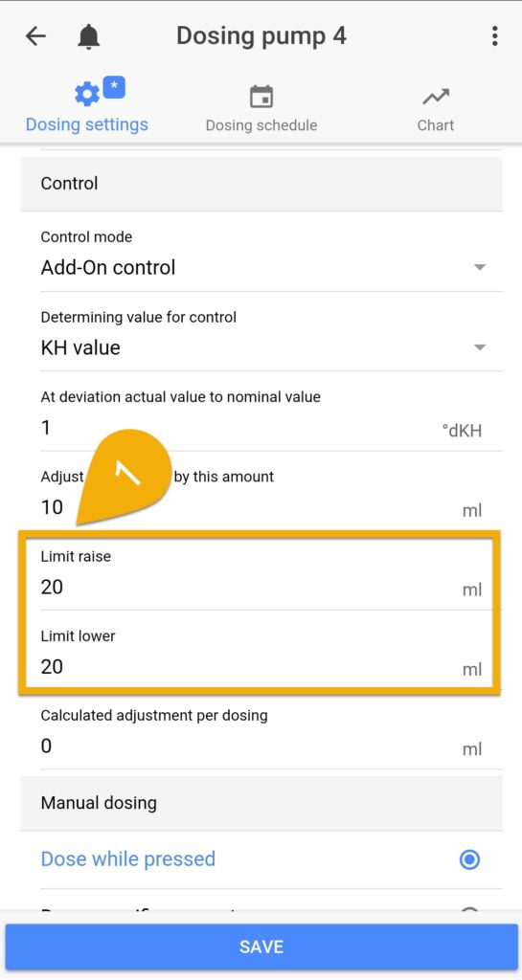Click the Chart trend line icon
The image size is (522, 980).
click(436, 97)
